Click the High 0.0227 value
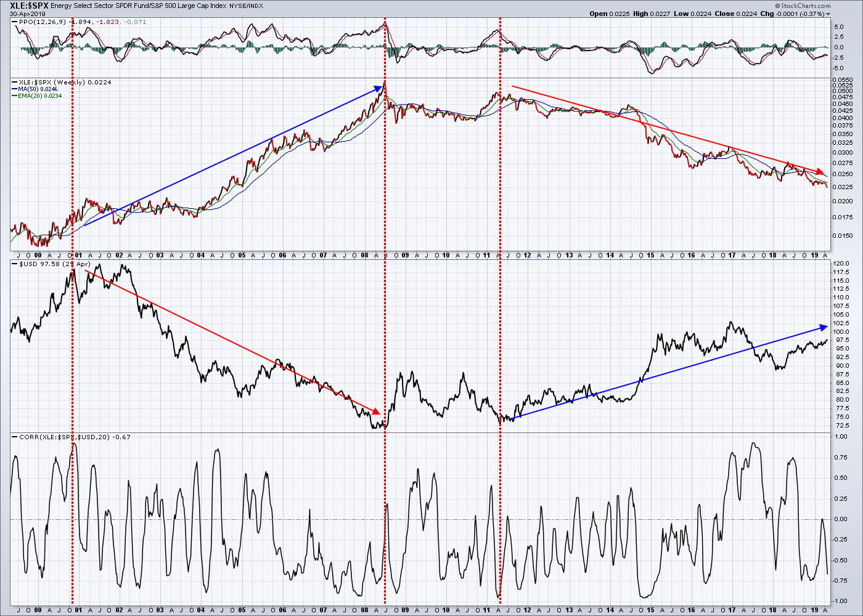The height and width of the screenshot is (616, 863). coord(659,14)
